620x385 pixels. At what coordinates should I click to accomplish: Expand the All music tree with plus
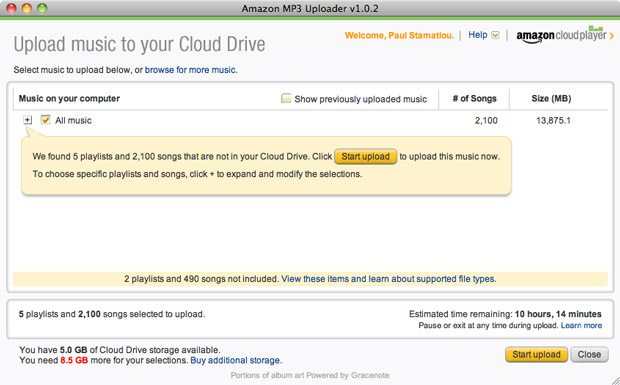27,120
